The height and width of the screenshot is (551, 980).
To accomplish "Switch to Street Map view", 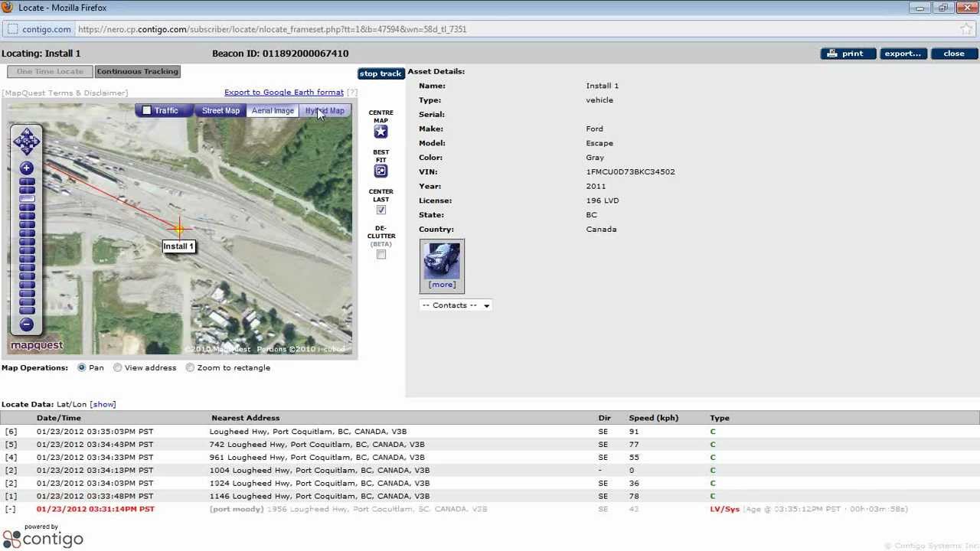I will [220, 111].
